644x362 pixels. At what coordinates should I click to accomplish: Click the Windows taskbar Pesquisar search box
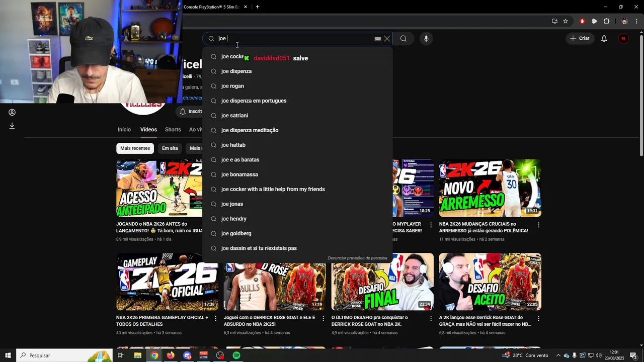point(64,355)
